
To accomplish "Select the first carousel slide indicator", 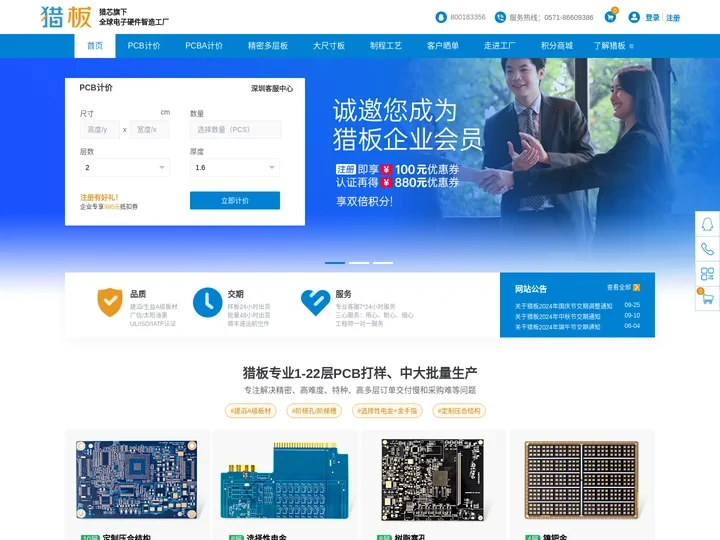I will point(335,263).
